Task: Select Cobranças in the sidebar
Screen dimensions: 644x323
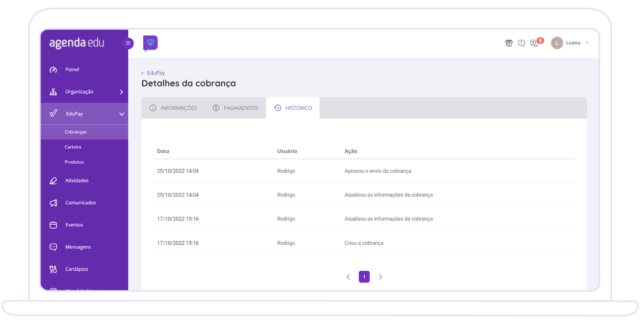Action: coord(84,132)
